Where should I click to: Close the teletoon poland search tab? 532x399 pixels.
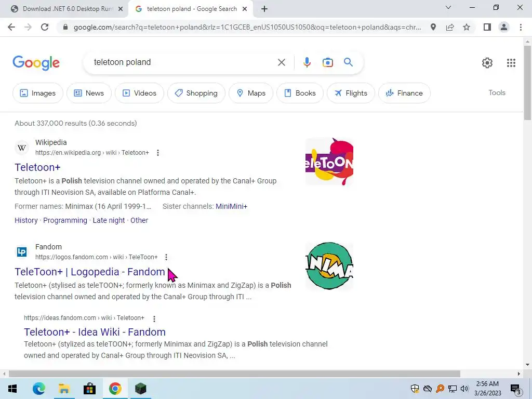[x=245, y=9]
